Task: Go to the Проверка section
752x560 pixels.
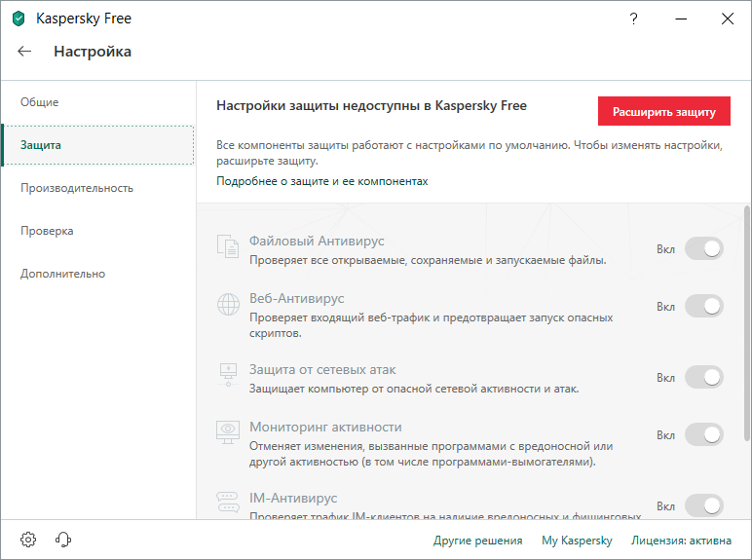Action: click(47, 231)
